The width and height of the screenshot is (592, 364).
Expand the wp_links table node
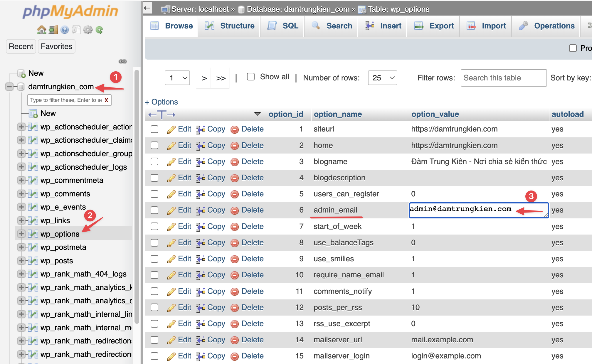tap(21, 220)
